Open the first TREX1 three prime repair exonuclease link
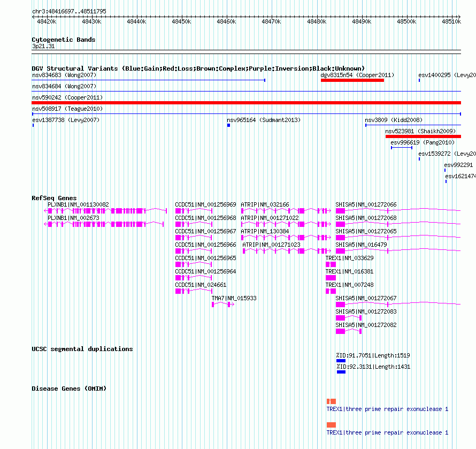The image size is (476, 449). (387, 409)
